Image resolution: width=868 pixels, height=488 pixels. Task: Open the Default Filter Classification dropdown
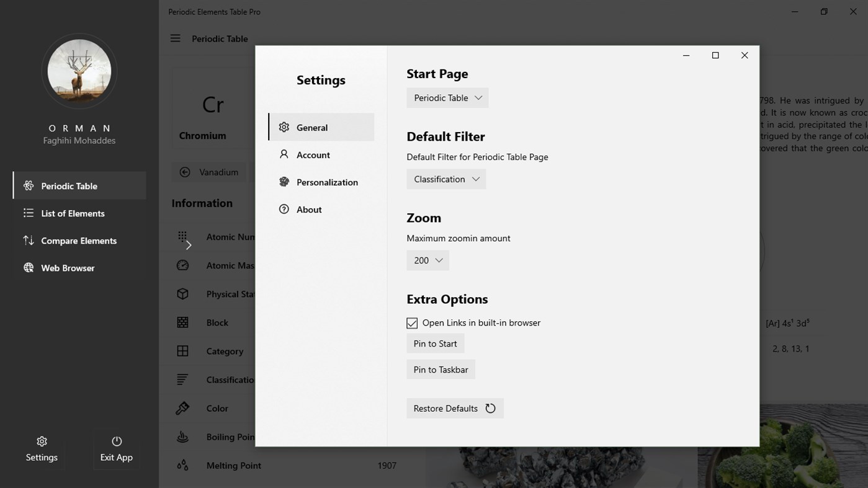[x=447, y=179]
